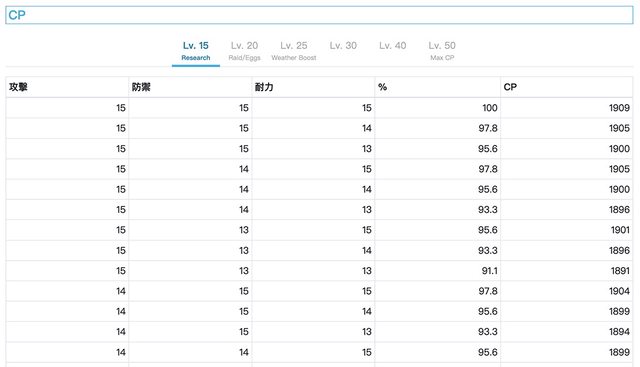The image size is (640, 367).
Task: Click the Research label under Lv. 15
Action: (196, 58)
